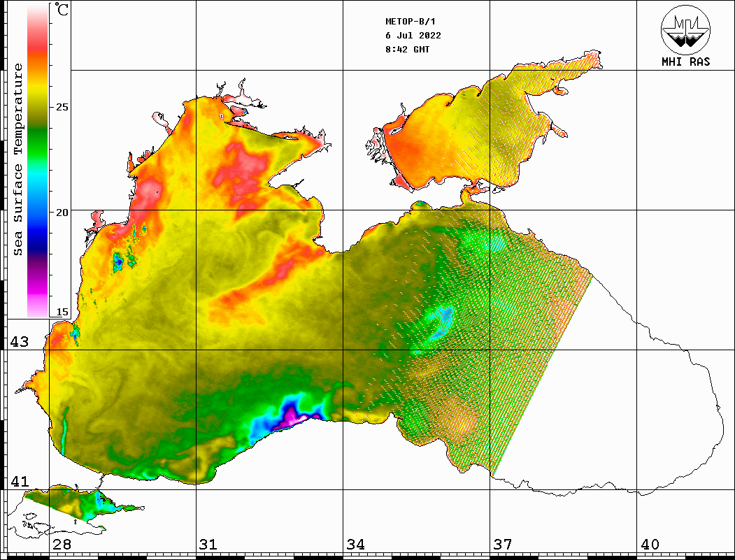Click the '25' tick label on the legend

62,107
